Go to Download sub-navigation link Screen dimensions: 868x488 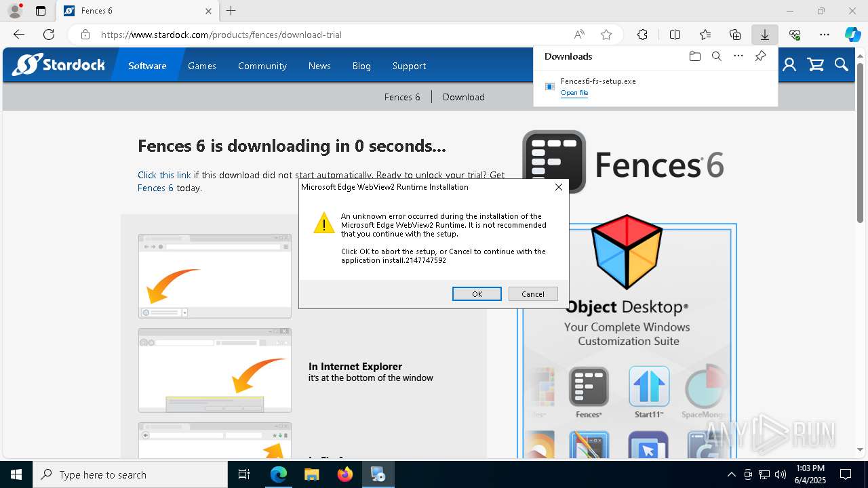pyautogui.click(x=464, y=97)
